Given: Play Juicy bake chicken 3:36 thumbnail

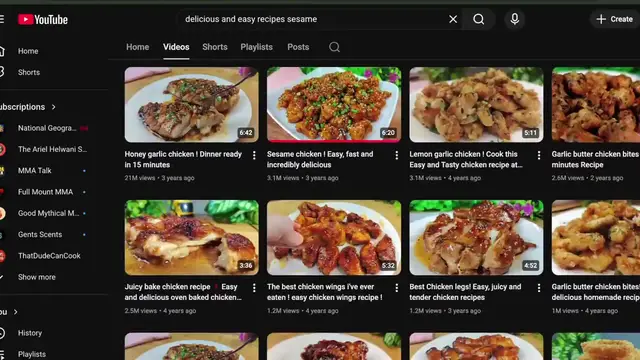Looking at the screenshot, I should click(191, 238).
